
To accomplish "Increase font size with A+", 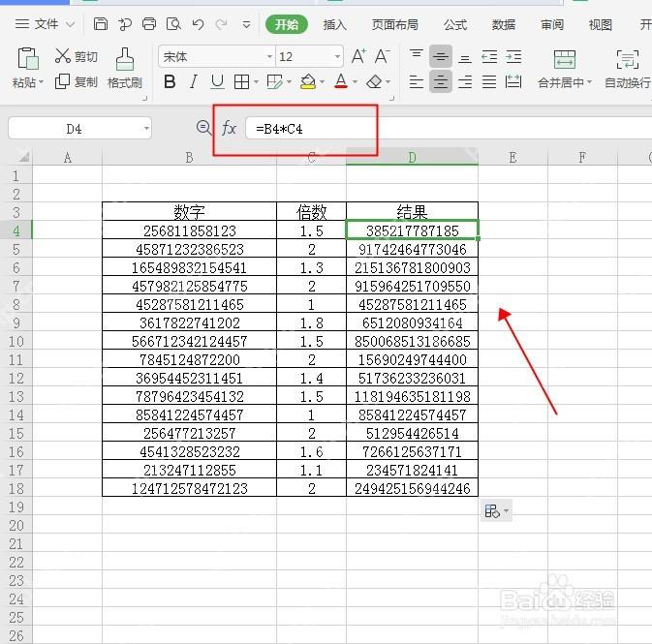I will point(358,56).
